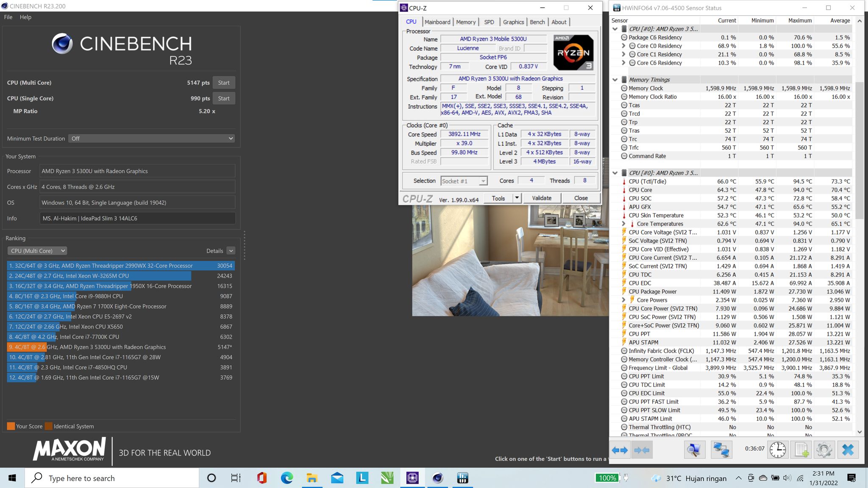Click OneDrive cloud tray icon

[763, 478]
